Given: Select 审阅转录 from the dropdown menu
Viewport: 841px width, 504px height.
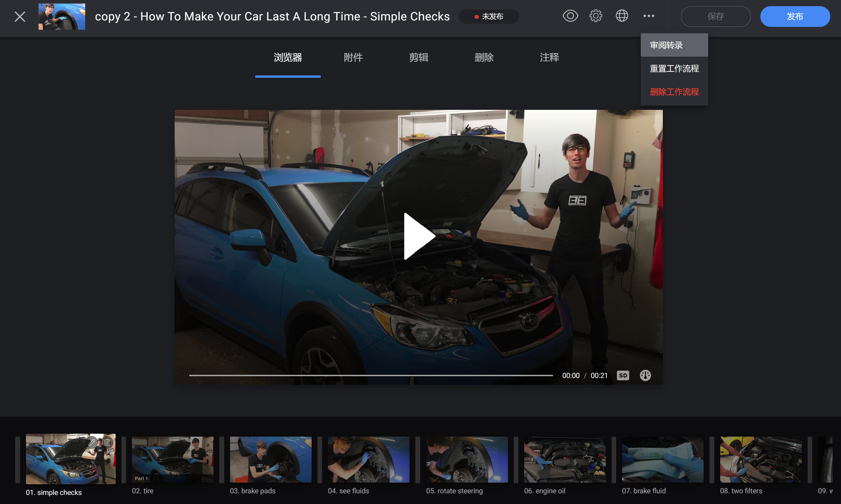Looking at the screenshot, I should [674, 45].
